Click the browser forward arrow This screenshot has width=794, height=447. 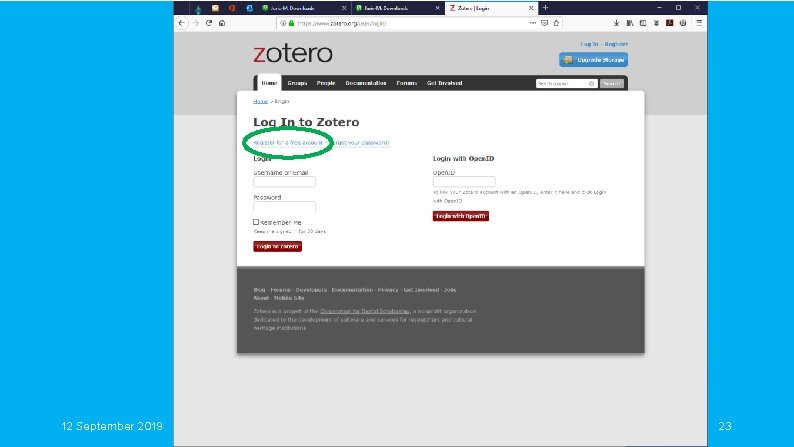coord(195,23)
